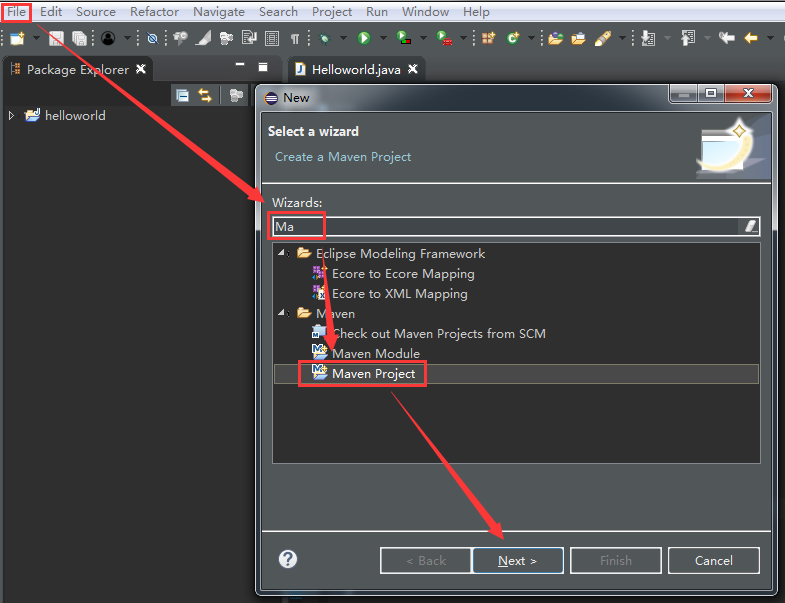Open the File menu
Viewport: 785px width, 603px height.
pyautogui.click(x=17, y=12)
